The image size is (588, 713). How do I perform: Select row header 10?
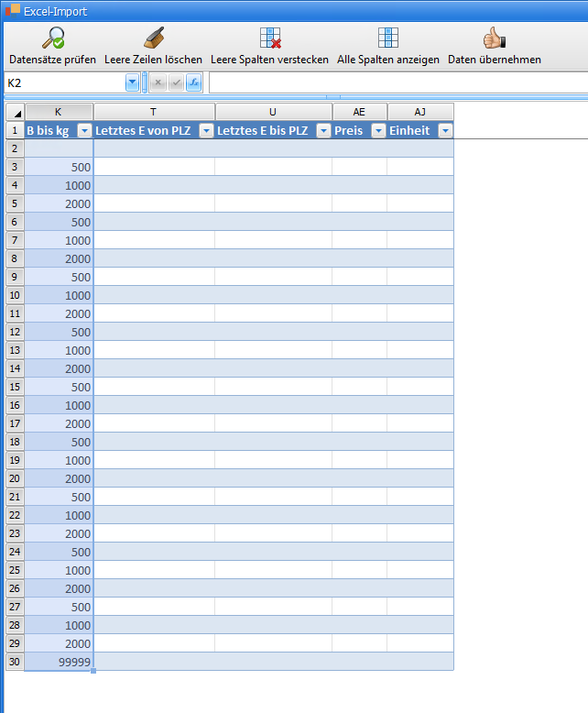[15, 296]
